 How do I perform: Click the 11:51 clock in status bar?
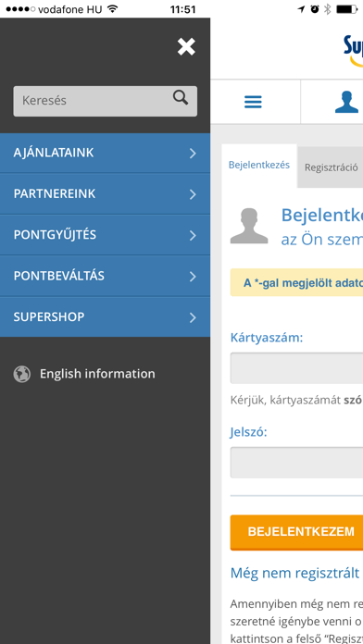[x=182, y=9]
